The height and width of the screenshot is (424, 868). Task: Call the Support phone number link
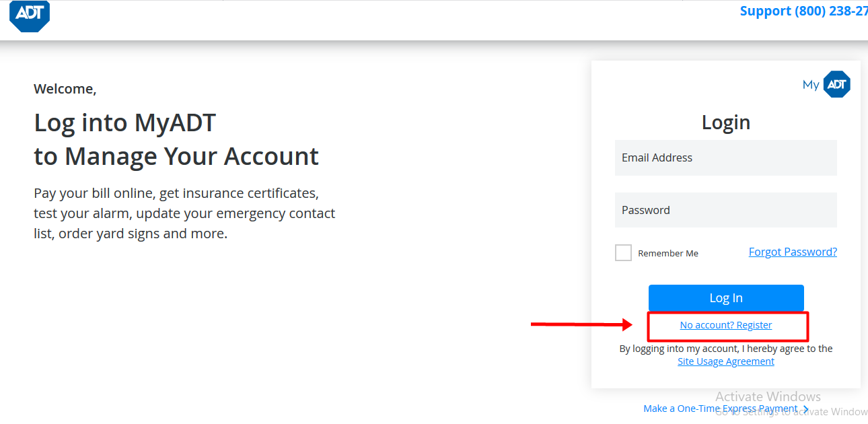click(x=804, y=11)
